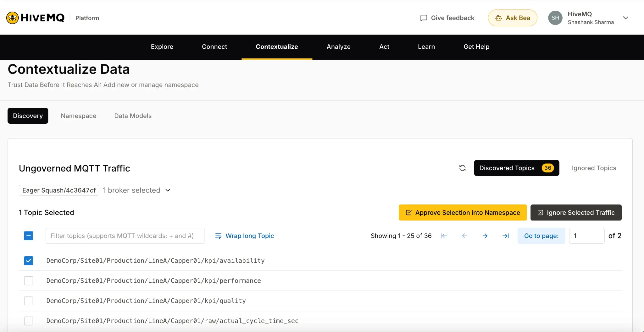Click Approve Selection into Namespace
This screenshot has height=332, width=644.
tap(463, 213)
